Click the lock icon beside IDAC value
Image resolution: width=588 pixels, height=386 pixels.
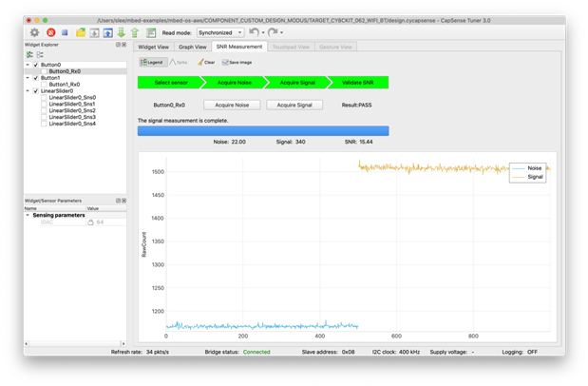click(x=90, y=222)
